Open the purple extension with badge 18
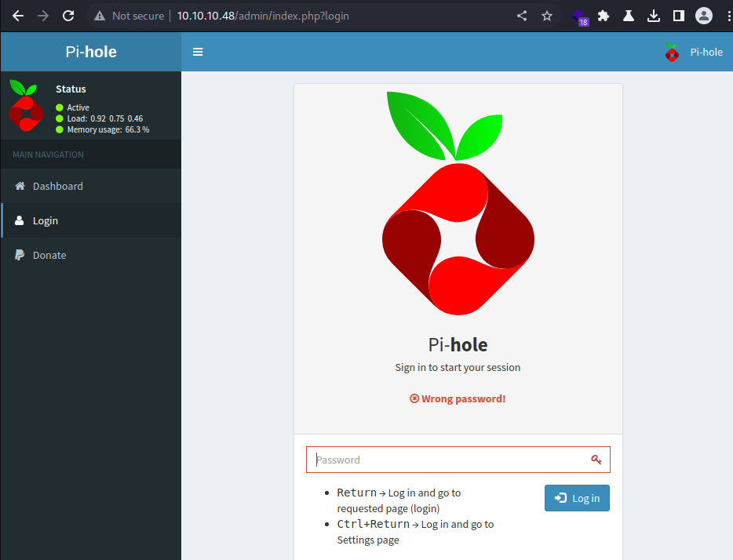The height and width of the screenshot is (560, 733). point(580,17)
